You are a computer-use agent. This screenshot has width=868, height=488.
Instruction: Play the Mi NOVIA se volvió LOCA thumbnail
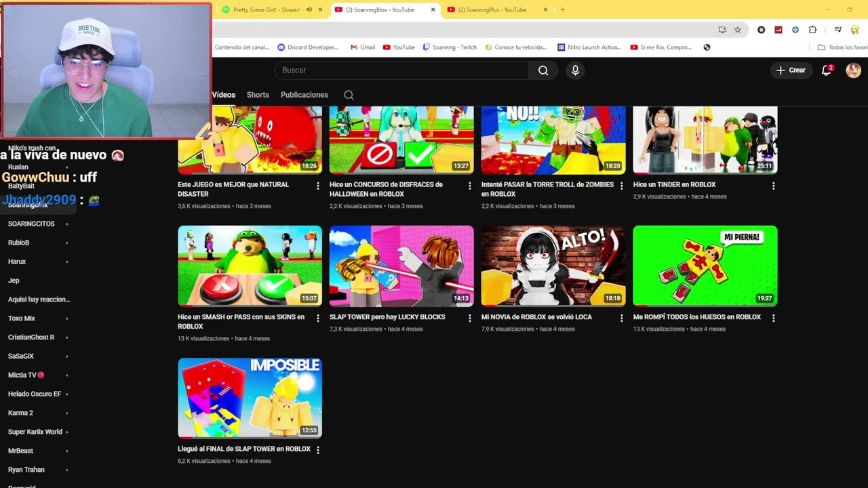coord(553,266)
